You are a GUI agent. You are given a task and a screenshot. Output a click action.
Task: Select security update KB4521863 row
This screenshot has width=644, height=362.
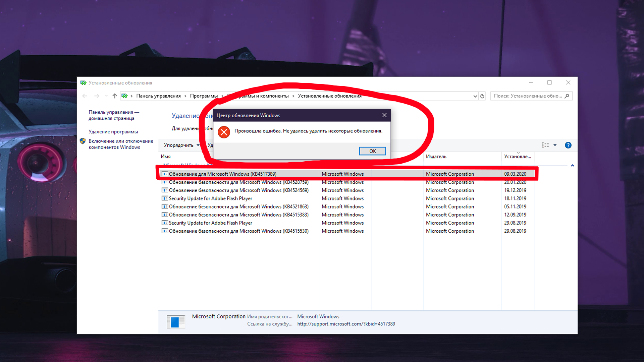click(x=347, y=206)
